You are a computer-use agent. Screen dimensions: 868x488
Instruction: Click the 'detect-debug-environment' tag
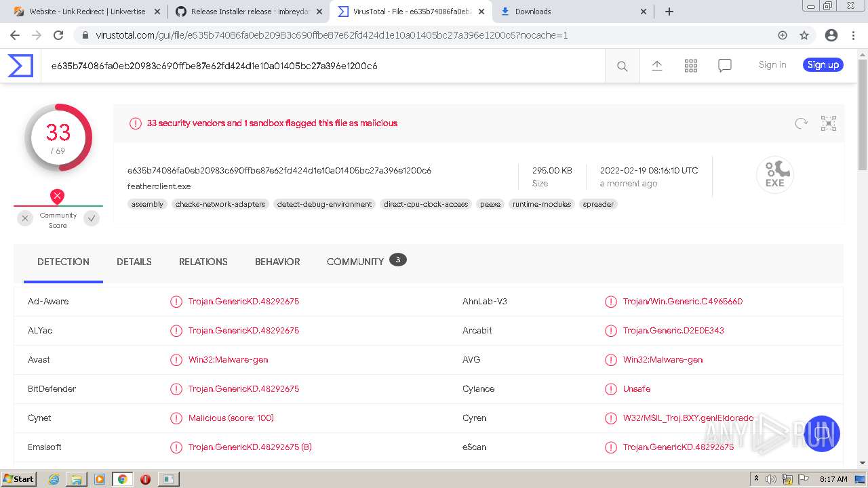[x=324, y=204]
